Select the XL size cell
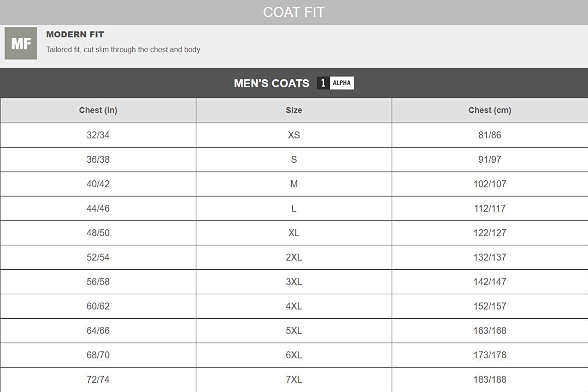 [294, 233]
